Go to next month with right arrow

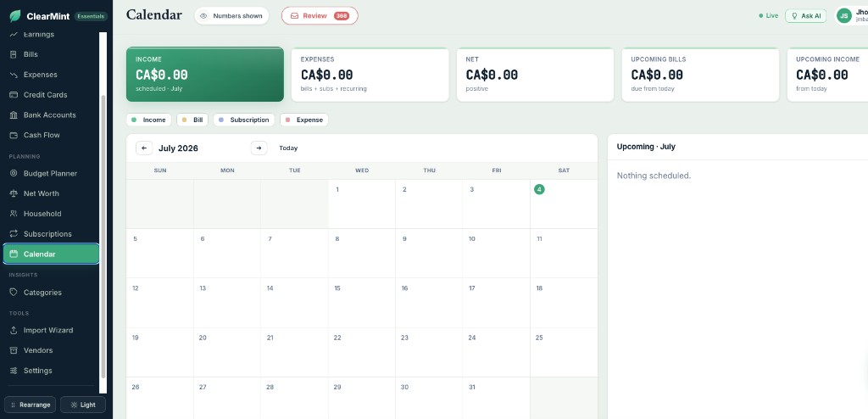[259, 148]
